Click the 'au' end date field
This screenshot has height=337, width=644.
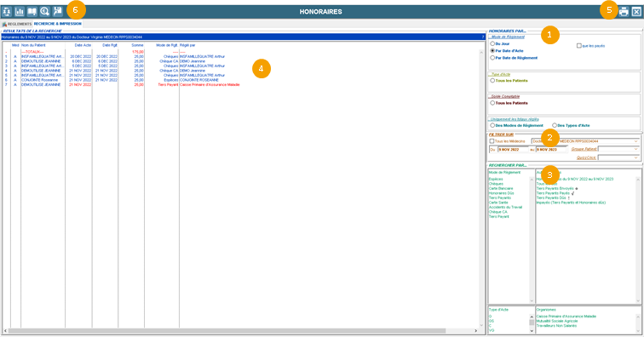(x=551, y=150)
